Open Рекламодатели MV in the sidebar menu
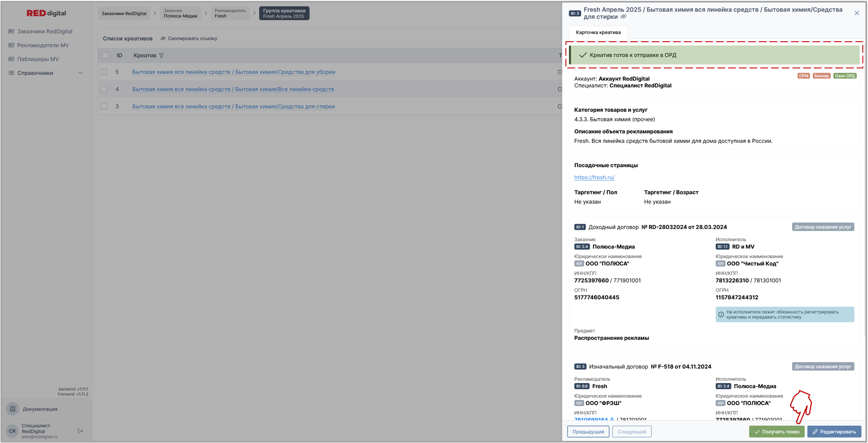Screen dimensions: 868x443 tap(43, 45)
